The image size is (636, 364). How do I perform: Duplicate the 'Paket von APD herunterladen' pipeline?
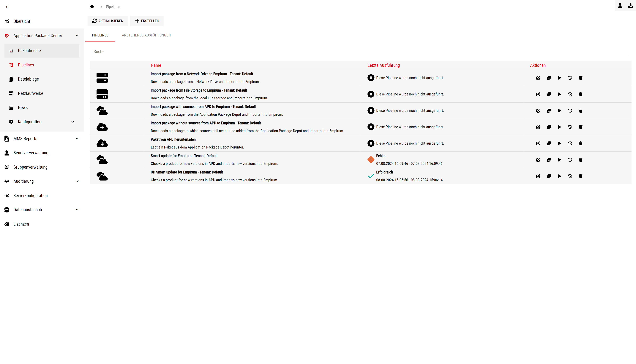(x=549, y=143)
